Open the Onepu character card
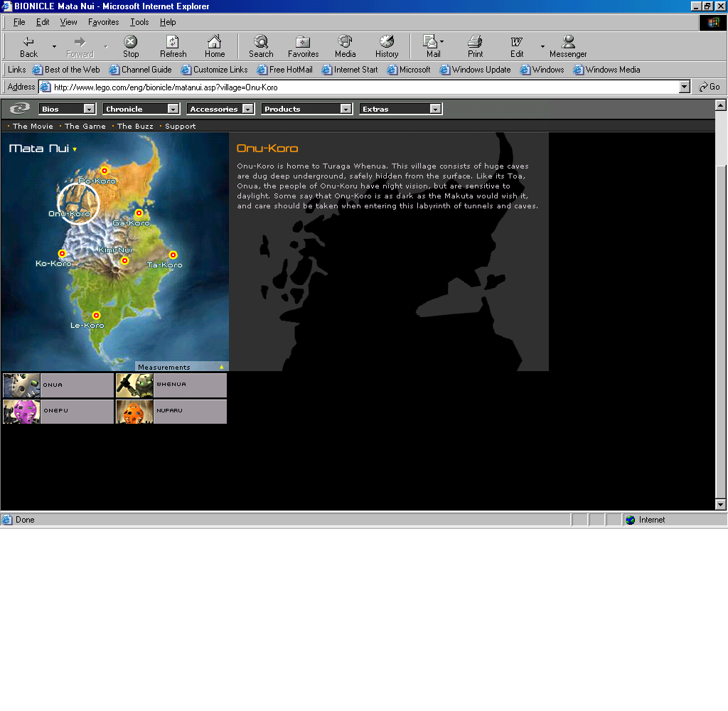Image resolution: width=728 pixels, height=711 pixels. 58,412
